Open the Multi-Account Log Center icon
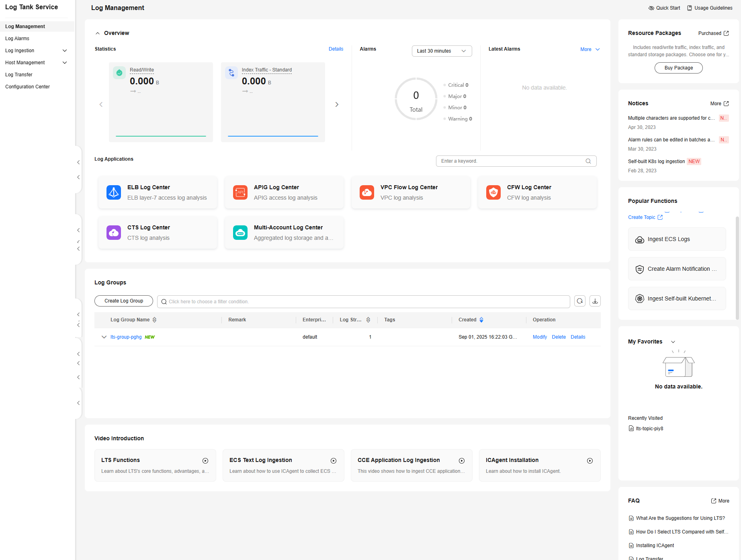Screen dimensions: 741x560 pos(240,233)
